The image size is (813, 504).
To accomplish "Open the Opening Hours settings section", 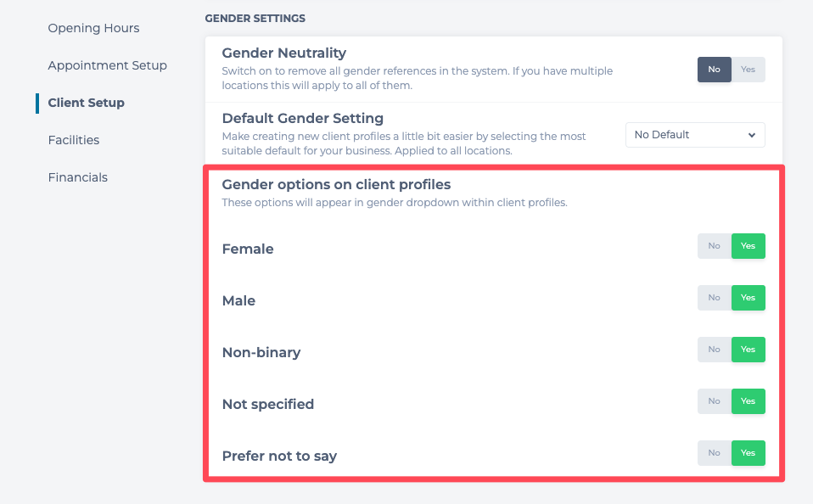I will pyautogui.click(x=93, y=28).
